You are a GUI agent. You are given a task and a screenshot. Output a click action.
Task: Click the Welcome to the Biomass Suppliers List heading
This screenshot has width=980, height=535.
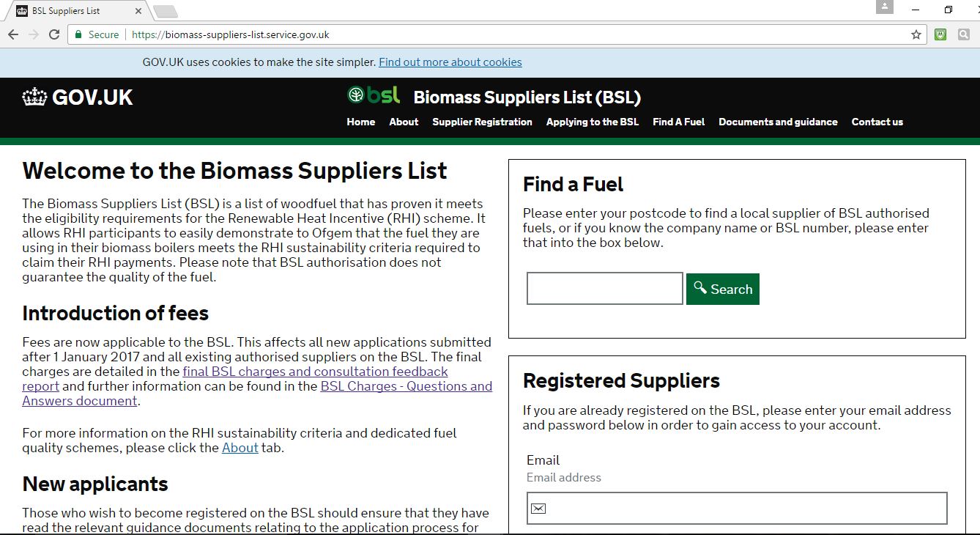click(x=234, y=171)
